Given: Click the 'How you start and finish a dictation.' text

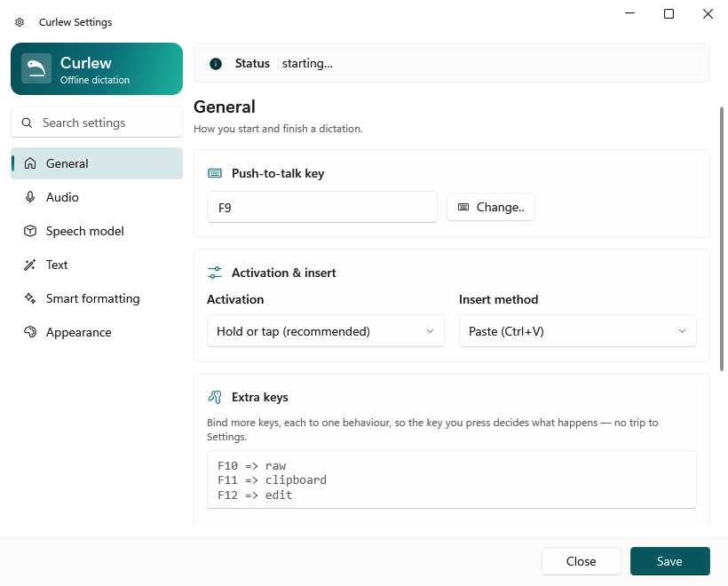Looking at the screenshot, I should [278, 129].
